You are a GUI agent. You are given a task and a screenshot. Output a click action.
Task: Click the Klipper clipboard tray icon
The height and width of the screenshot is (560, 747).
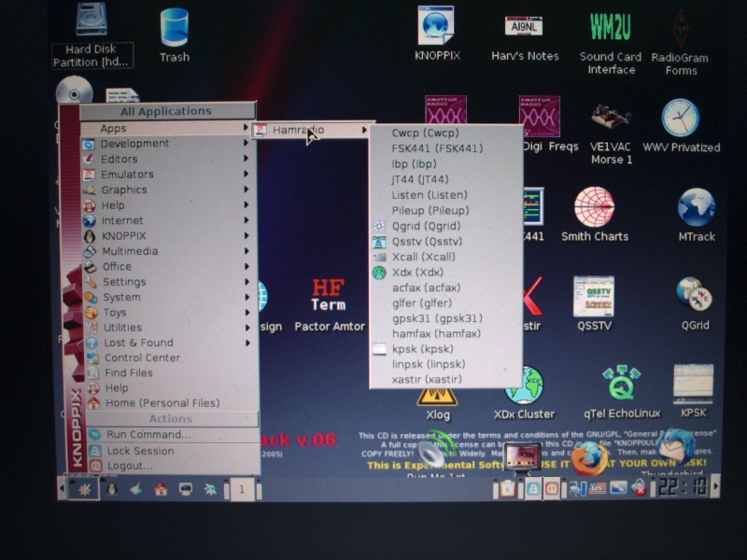point(508,489)
